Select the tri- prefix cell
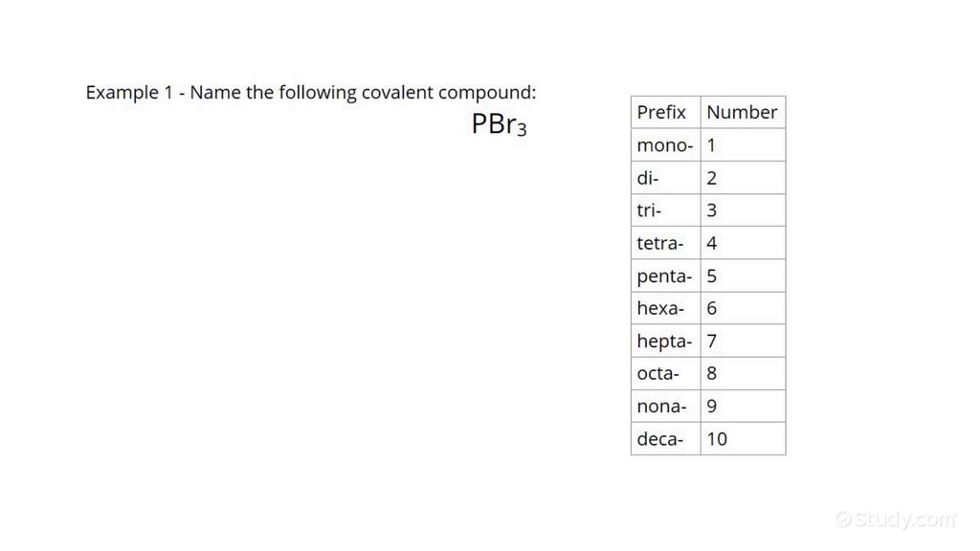The height and width of the screenshot is (551, 980). (666, 209)
